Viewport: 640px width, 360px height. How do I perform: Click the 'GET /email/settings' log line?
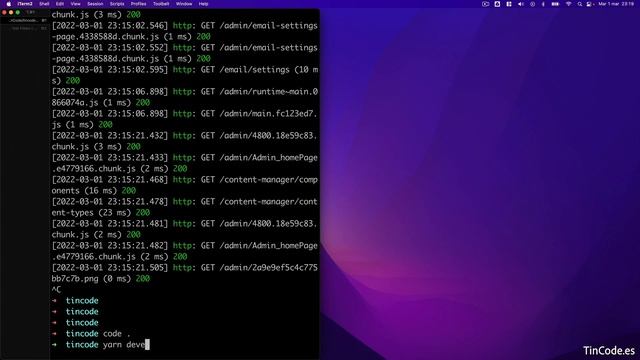(x=184, y=70)
